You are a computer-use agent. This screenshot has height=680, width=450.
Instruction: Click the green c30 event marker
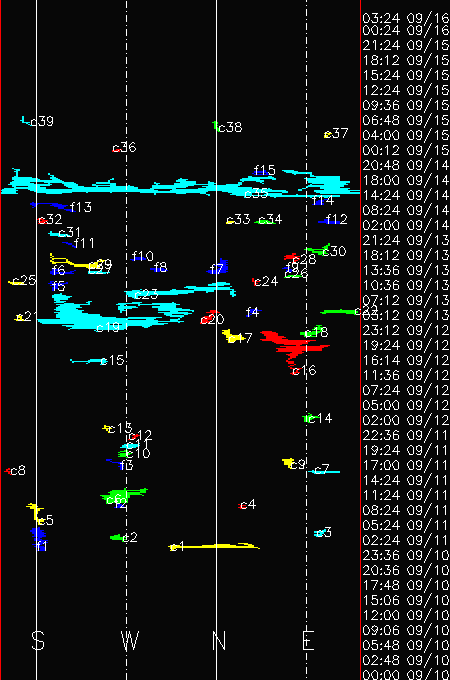318,249
